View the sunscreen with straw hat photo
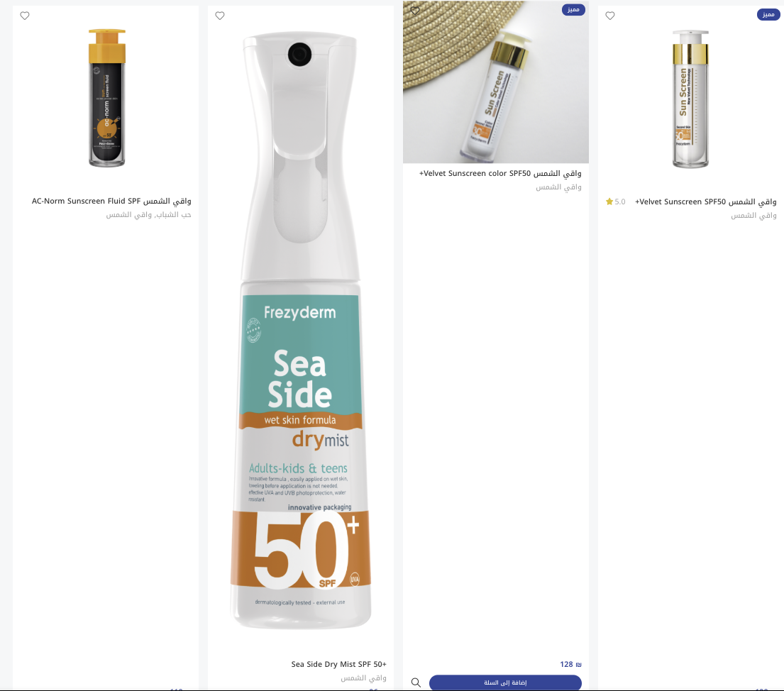Image resolution: width=784 pixels, height=691 pixels. (496, 82)
